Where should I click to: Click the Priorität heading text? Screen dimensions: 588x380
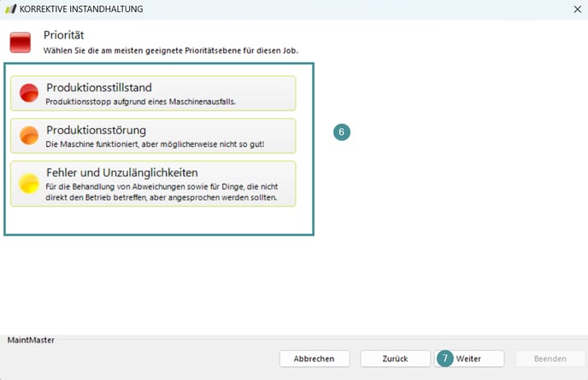[62, 36]
